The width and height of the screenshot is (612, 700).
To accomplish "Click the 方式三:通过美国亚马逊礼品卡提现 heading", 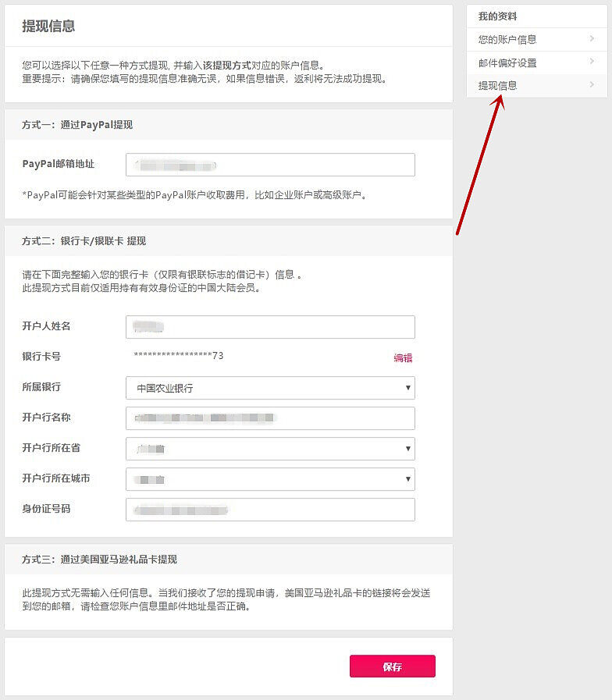I will tap(100, 560).
